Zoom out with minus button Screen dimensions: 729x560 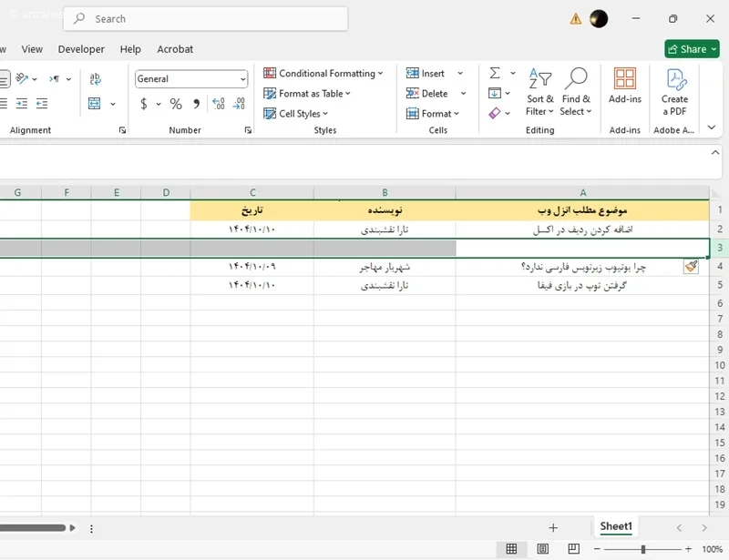[x=597, y=549]
